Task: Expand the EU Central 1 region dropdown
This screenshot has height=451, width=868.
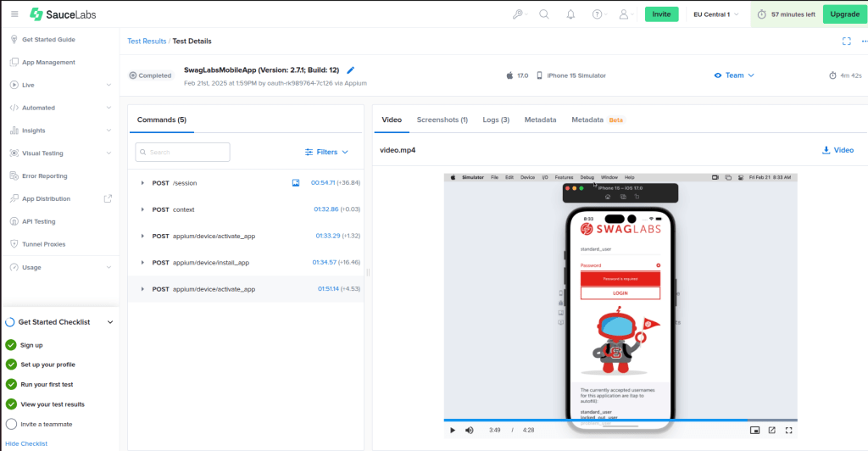Action: tap(716, 14)
